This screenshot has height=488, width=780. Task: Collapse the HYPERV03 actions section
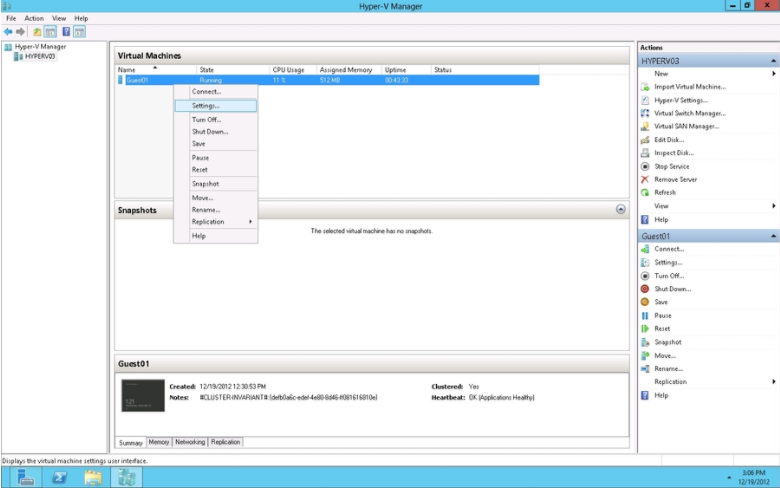point(774,61)
